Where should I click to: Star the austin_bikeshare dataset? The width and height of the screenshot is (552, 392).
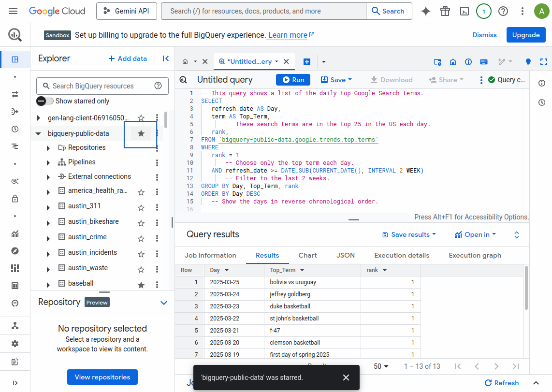coord(141,223)
